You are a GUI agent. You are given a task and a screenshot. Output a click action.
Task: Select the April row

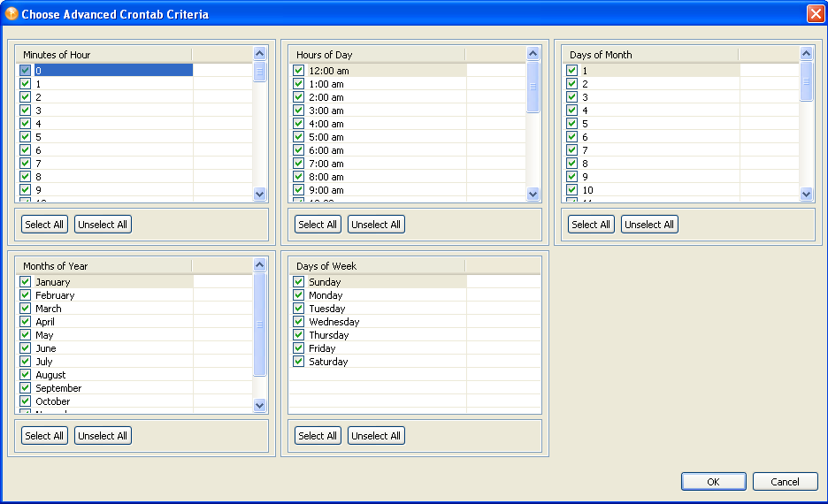pos(134,321)
